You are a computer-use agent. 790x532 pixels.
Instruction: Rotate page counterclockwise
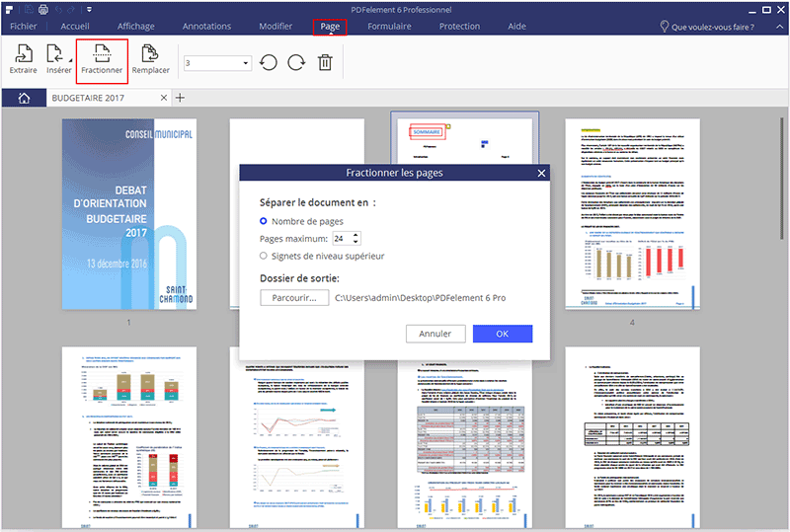[269, 63]
